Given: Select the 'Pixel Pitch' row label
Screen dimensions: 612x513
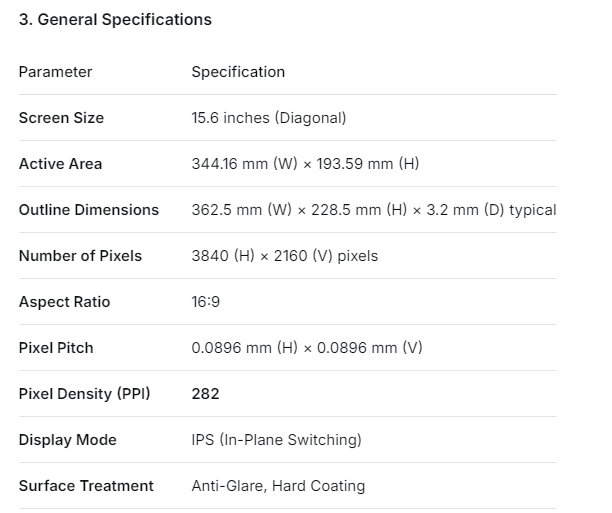Looking at the screenshot, I should pos(56,348).
